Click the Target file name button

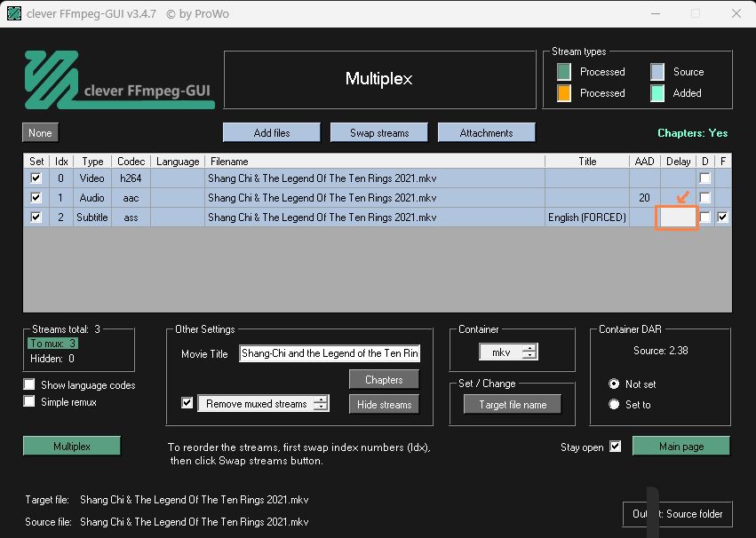tap(513, 404)
